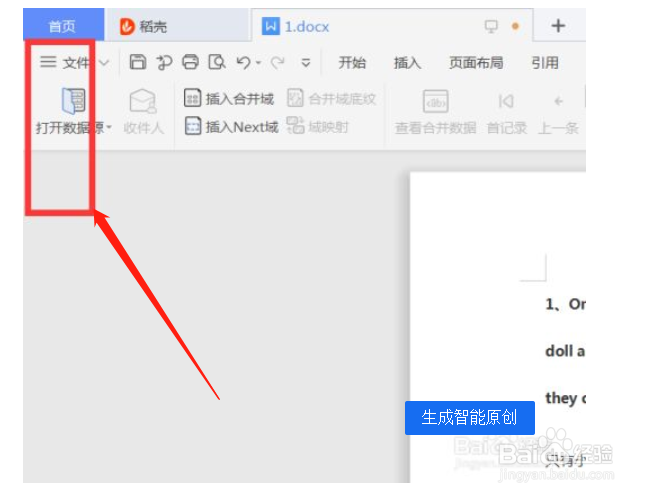Go to 首记录
This screenshot has height=497, width=650.
point(506,112)
